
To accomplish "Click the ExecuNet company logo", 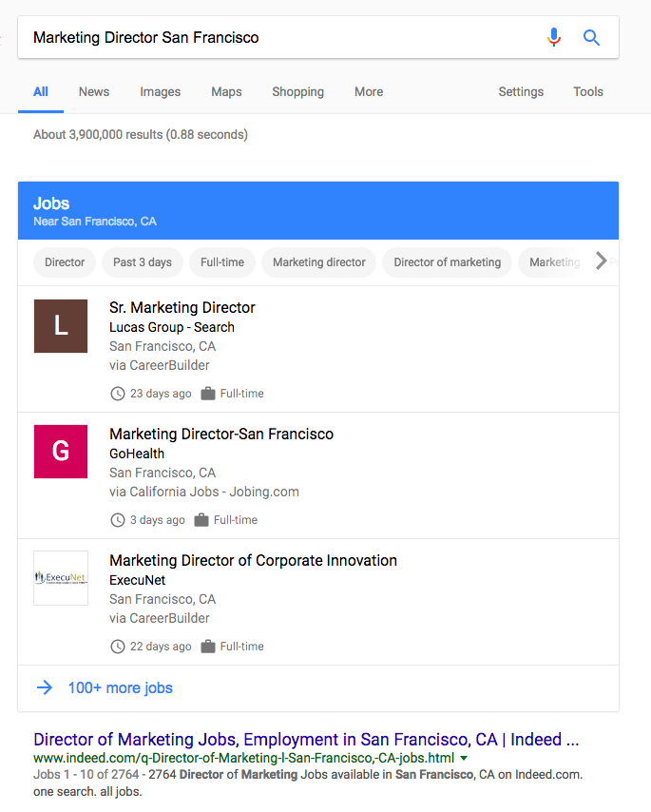I will (61, 578).
